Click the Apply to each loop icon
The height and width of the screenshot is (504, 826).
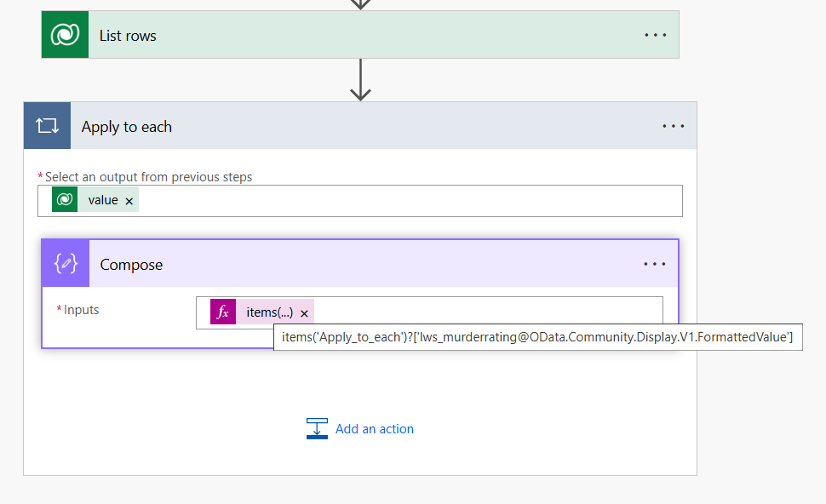pos(47,126)
